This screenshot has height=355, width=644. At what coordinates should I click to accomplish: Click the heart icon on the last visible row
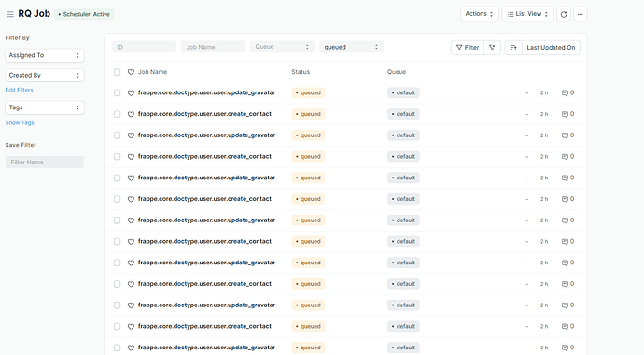pyautogui.click(x=131, y=348)
